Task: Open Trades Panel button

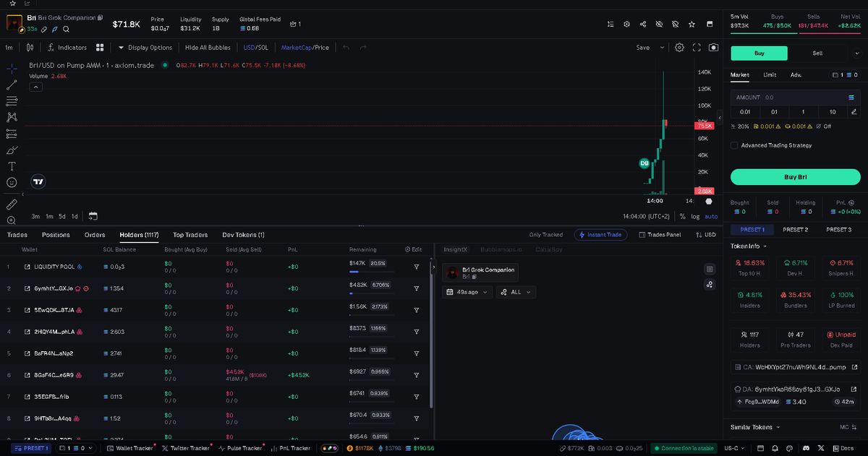Action: coord(660,235)
